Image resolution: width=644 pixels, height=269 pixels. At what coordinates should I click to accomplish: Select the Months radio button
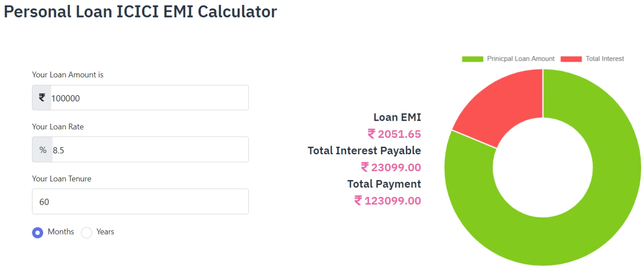(38, 232)
